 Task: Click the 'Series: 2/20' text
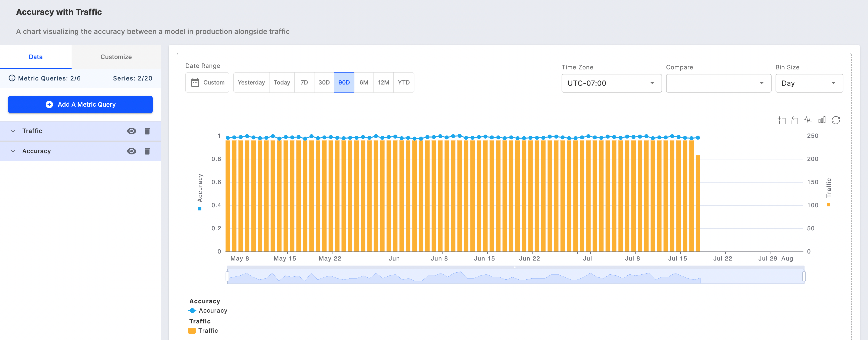tap(133, 78)
